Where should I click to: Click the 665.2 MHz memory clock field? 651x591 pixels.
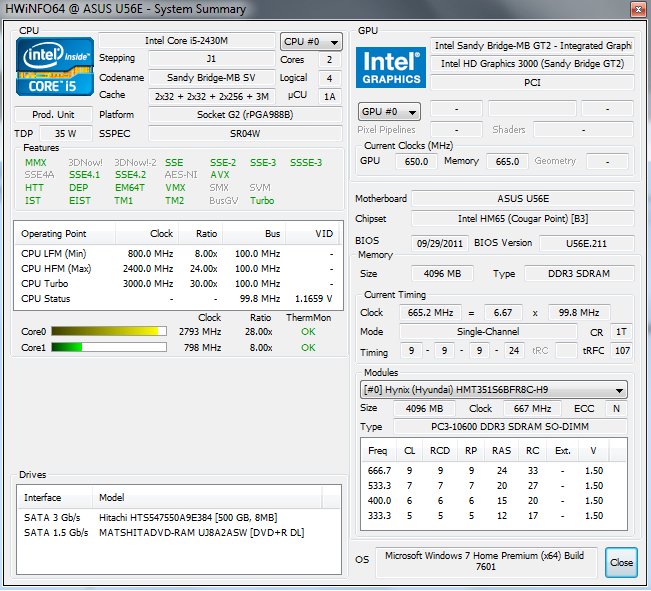[430, 313]
